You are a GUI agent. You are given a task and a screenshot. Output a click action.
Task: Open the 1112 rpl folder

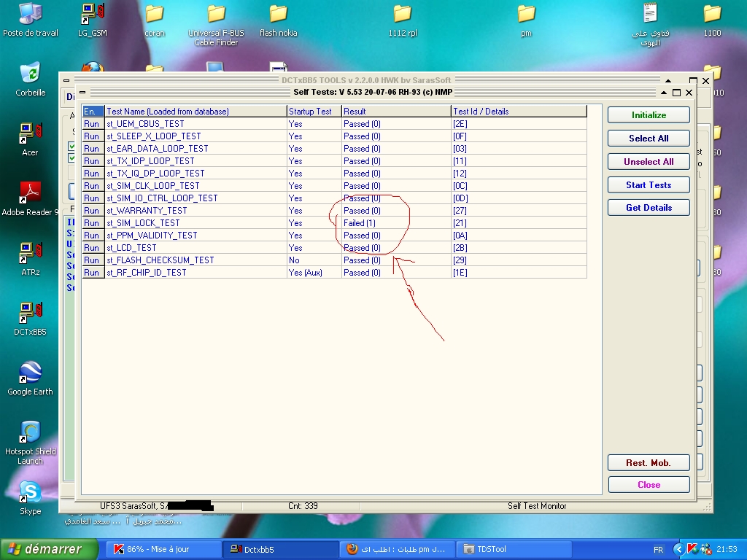(403, 20)
